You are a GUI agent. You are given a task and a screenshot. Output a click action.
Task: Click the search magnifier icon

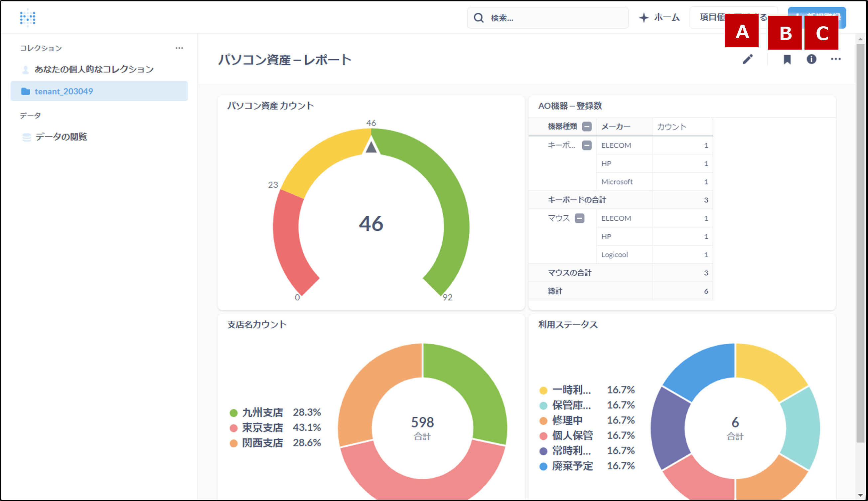(479, 18)
